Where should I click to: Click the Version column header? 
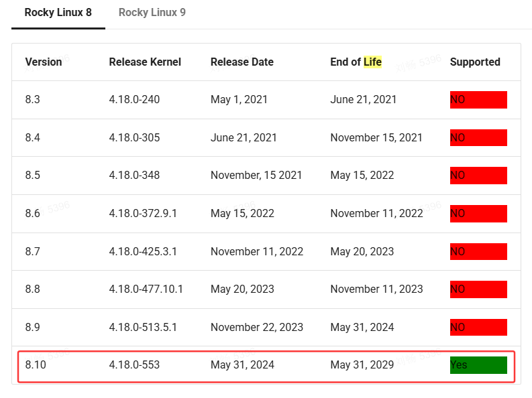click(44, 62)
